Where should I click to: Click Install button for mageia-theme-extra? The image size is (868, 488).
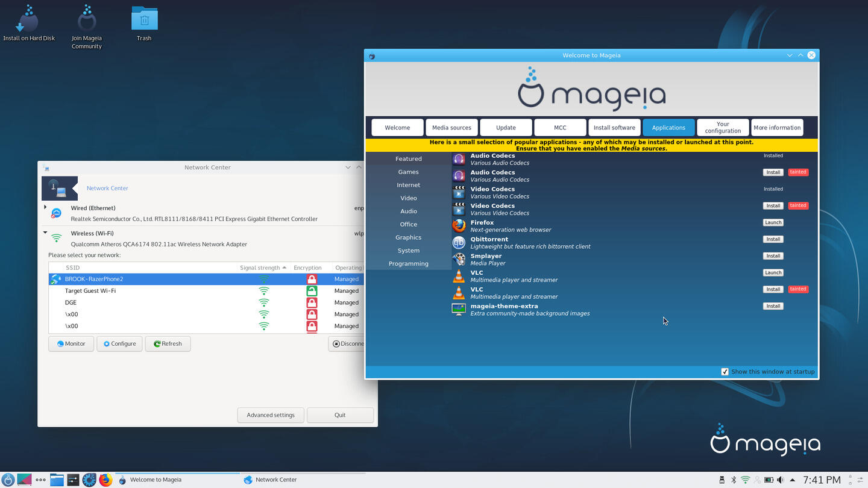pos(773,306)
